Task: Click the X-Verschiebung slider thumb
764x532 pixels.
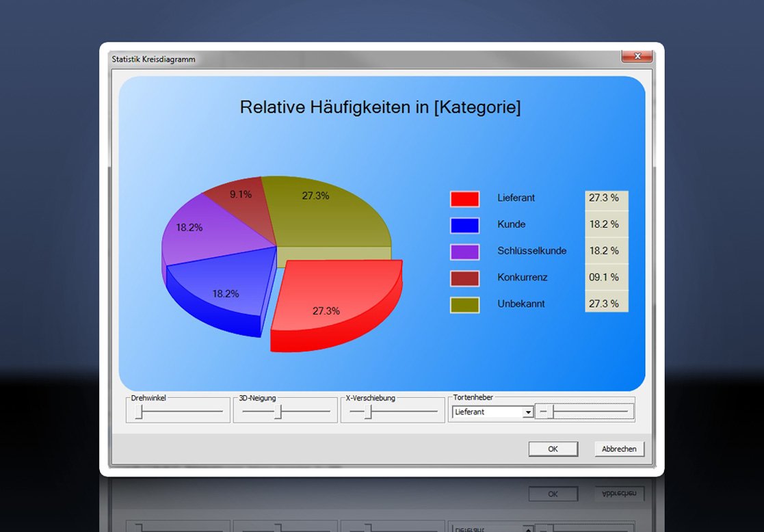Action: tap(369, 412)
